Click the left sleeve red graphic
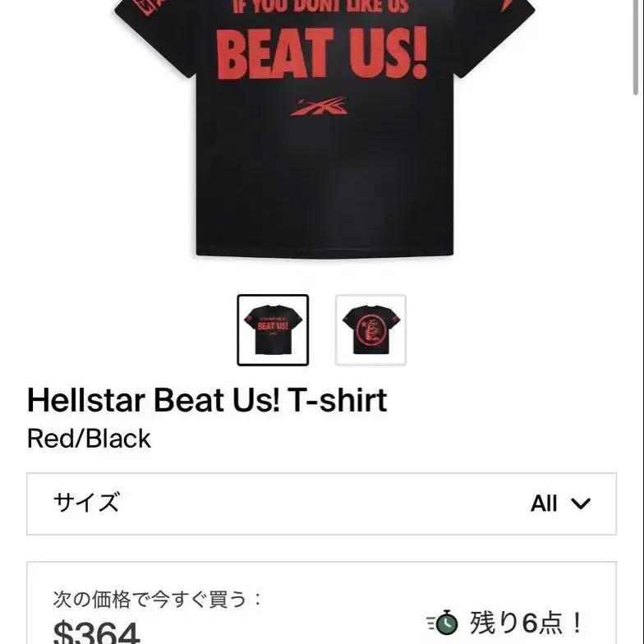This screenshot has width=644, height=644. click(148, 7)
